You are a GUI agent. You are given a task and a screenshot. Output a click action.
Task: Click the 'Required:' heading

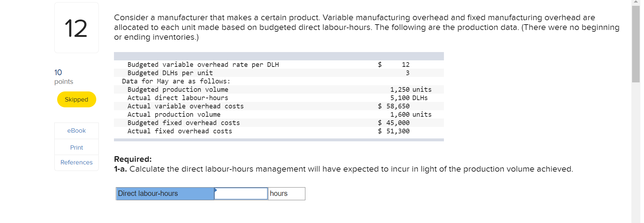pos(133,159)
